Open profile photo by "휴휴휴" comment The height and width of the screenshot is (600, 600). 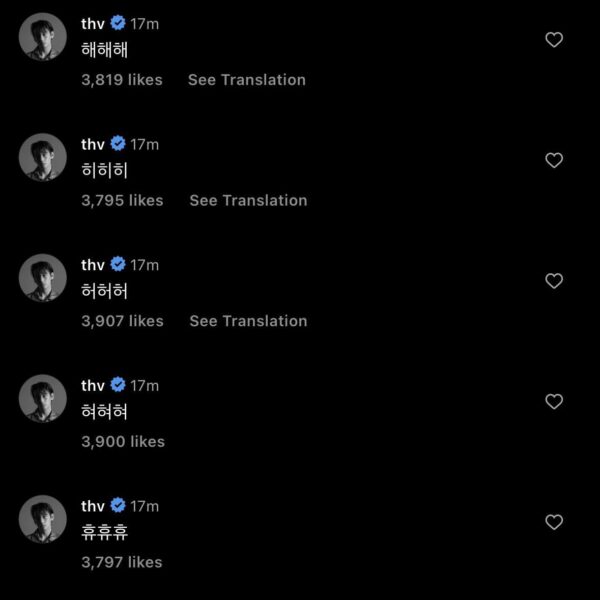pos(43,519)
